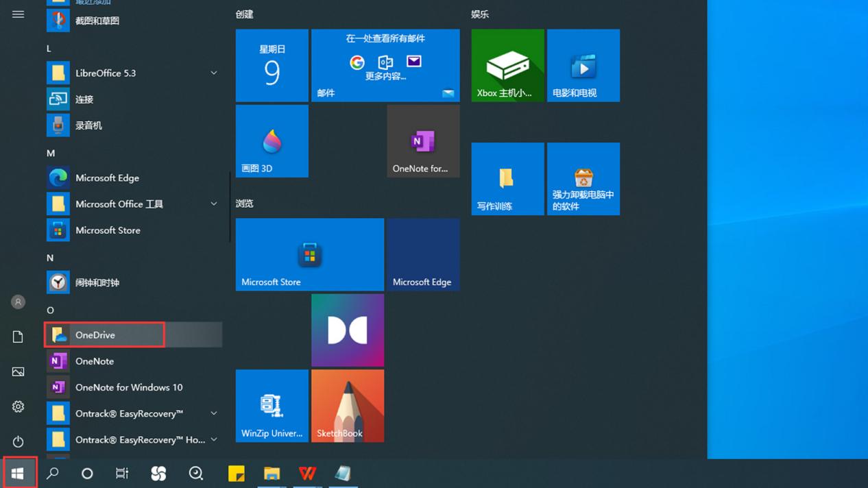The image size is (868, 488).
Task: Open the round magnifier app on taskbar
Action: click(x=196, y=473)
